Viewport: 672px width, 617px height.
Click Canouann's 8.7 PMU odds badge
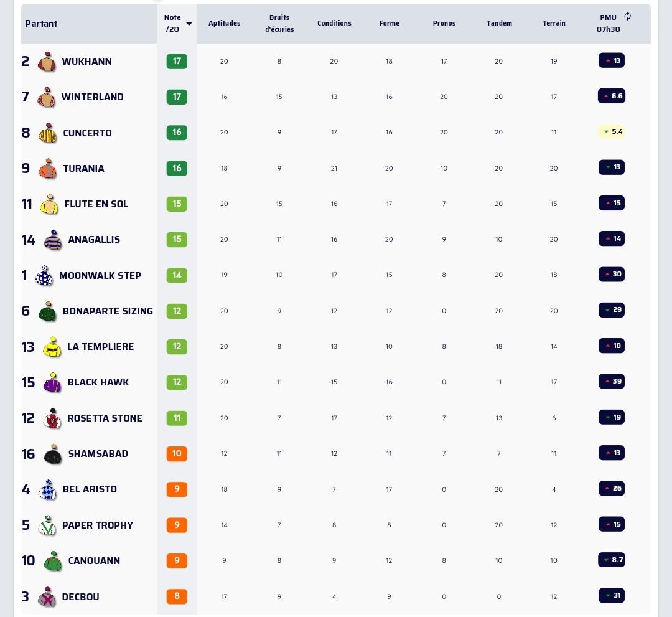[x=612, y=560]
